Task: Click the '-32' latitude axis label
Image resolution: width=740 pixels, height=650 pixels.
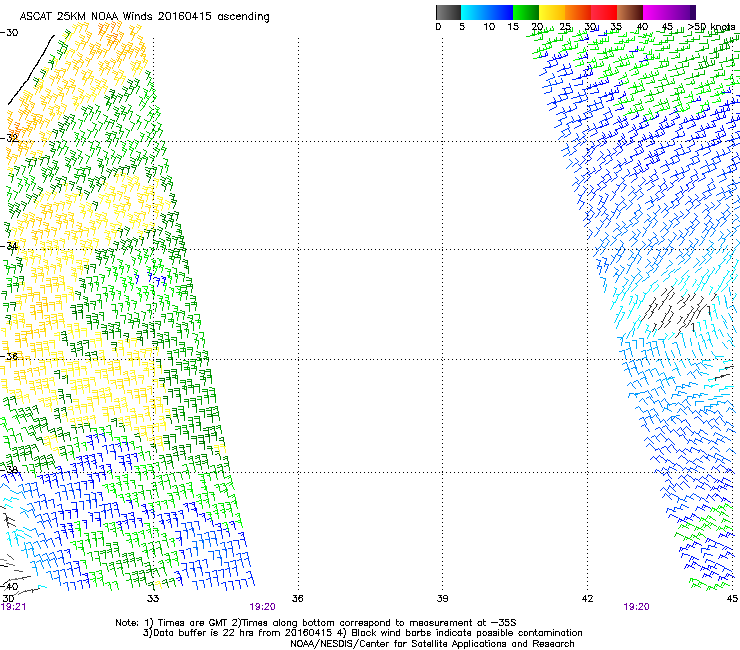Action: (x=9, y=138)
